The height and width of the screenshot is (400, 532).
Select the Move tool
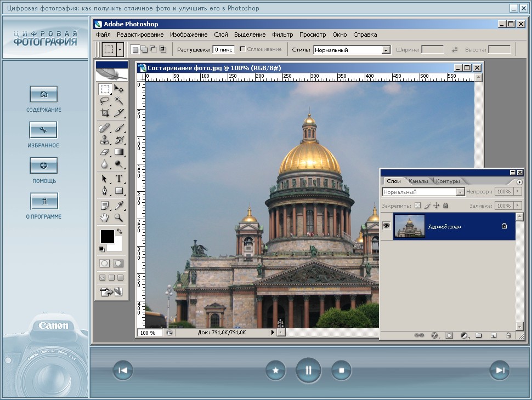coord(118,89)
